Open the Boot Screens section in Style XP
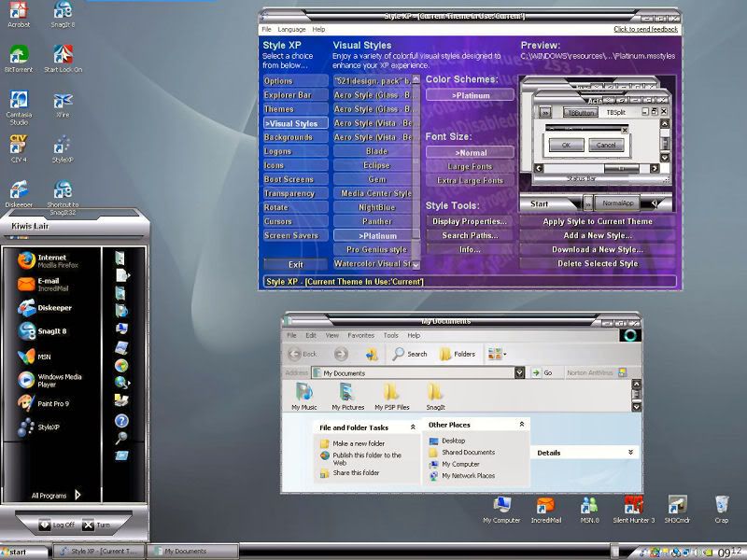The width and height of the screenshot is (747, 560). 295,179
